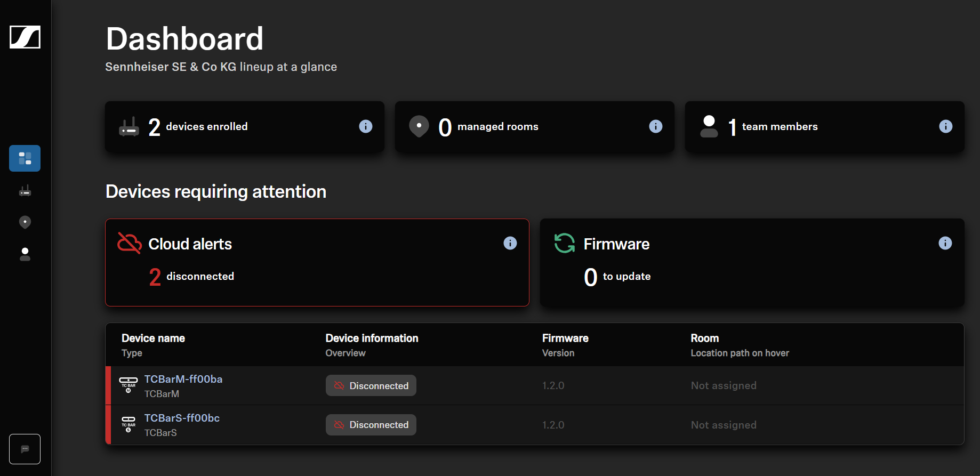Open the devices enrolled summary card
Image resolution: width=980 pixels, height=476 pixels.
(x=244, y=126)
